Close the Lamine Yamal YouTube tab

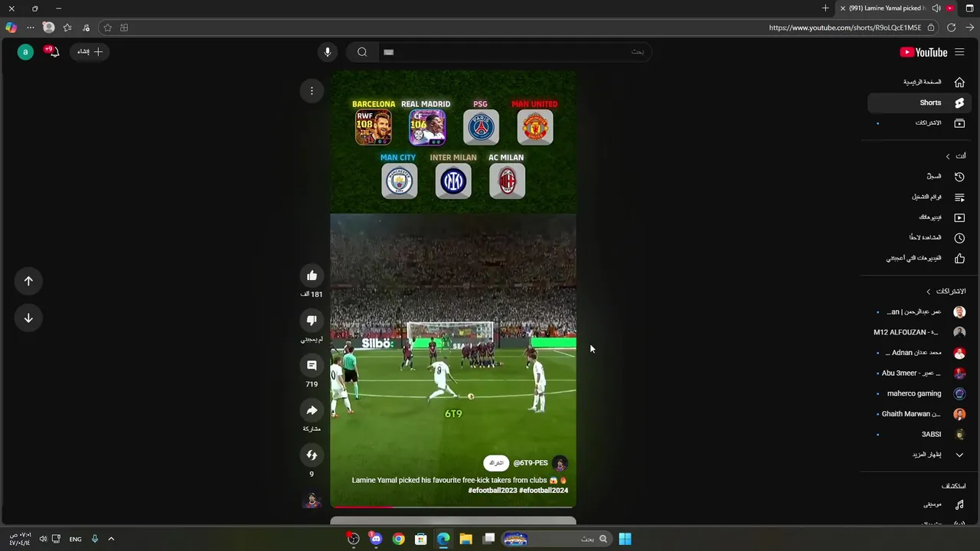[843, 8]
